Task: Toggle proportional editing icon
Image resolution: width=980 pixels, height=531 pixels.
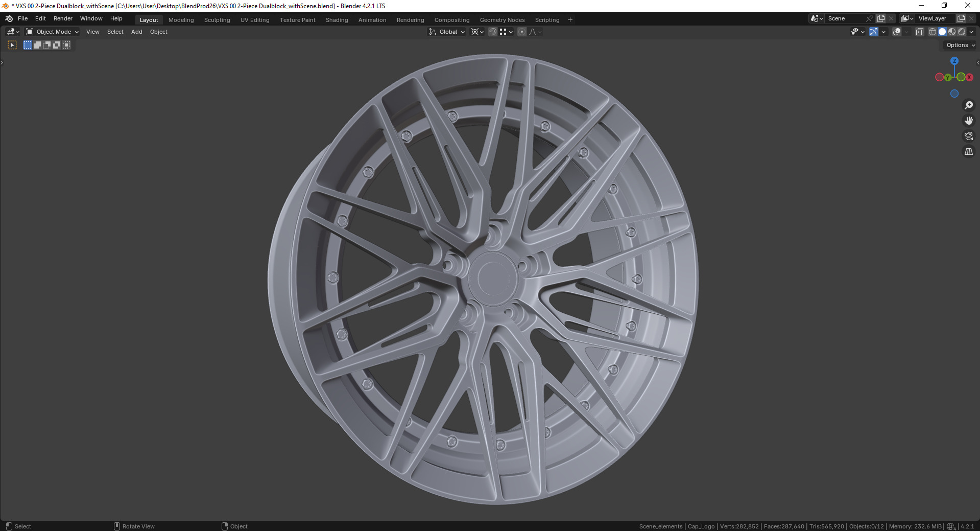Action: click(522, 32)
